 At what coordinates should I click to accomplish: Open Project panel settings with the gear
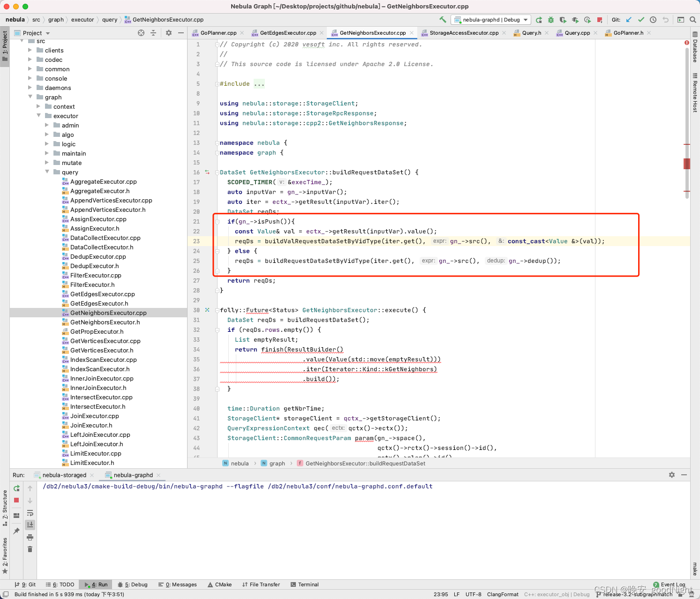pos(169,33)
